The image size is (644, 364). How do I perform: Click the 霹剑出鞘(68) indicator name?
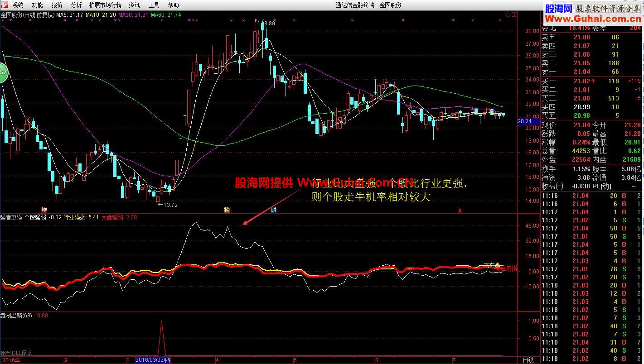[16, 316]
